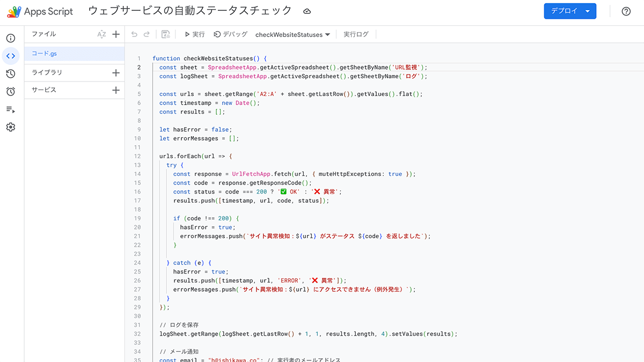Viewport: 644px width, 362px height.
Task: Open the Triggers alarm clock icon
Action: click(x=11, y=92)
